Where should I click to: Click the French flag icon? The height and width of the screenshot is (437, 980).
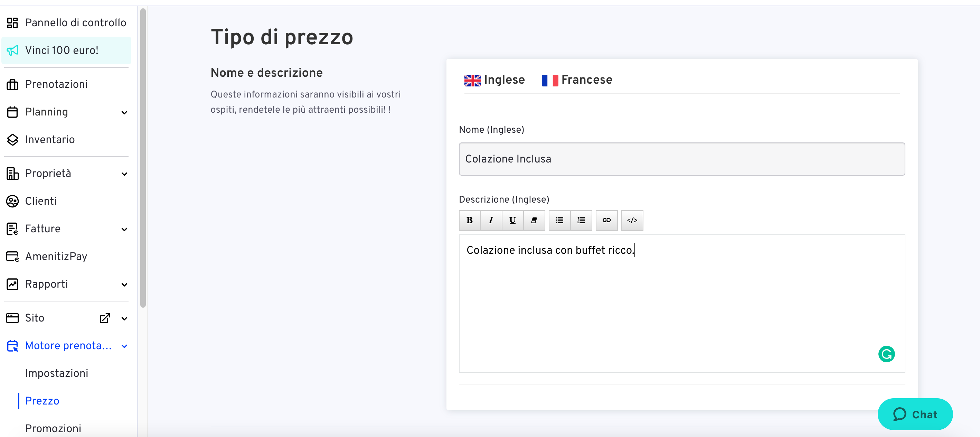[x=550, y=80]
